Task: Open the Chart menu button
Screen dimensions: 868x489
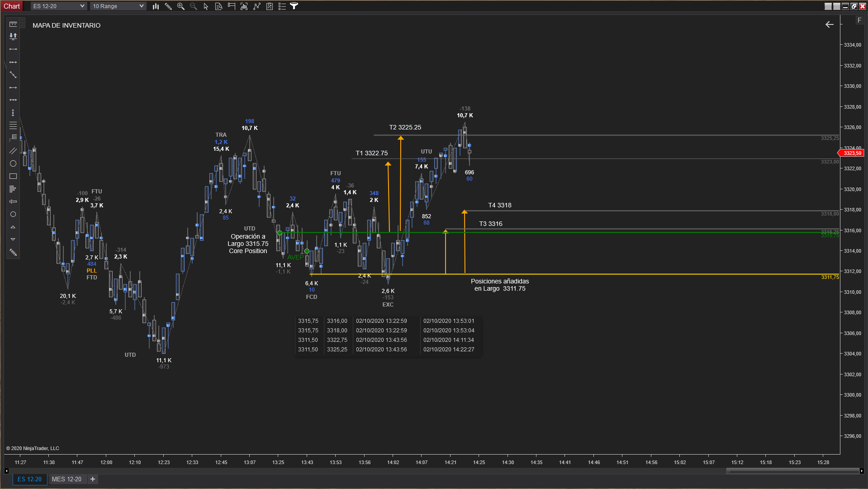Action: [x=12, y=6]
